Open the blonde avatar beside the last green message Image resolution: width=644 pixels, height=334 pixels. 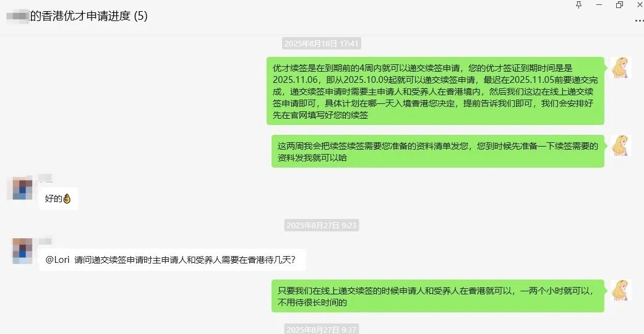pos(620,290)
